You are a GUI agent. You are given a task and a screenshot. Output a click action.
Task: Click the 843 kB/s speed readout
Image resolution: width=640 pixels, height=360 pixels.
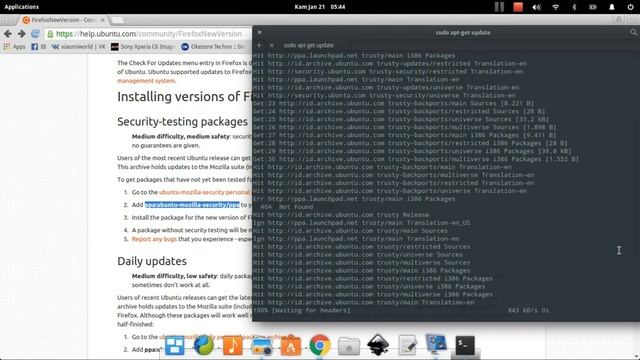point(528,311)
